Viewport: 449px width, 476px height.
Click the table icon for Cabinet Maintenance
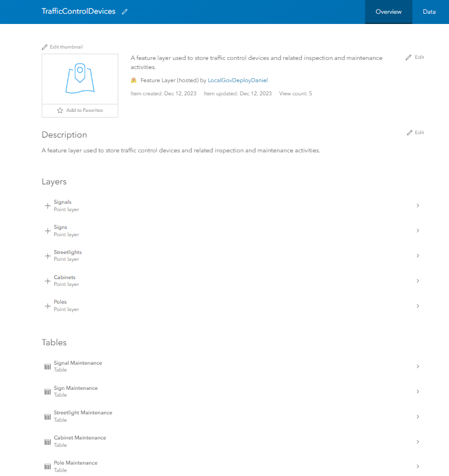click(47, 442)
